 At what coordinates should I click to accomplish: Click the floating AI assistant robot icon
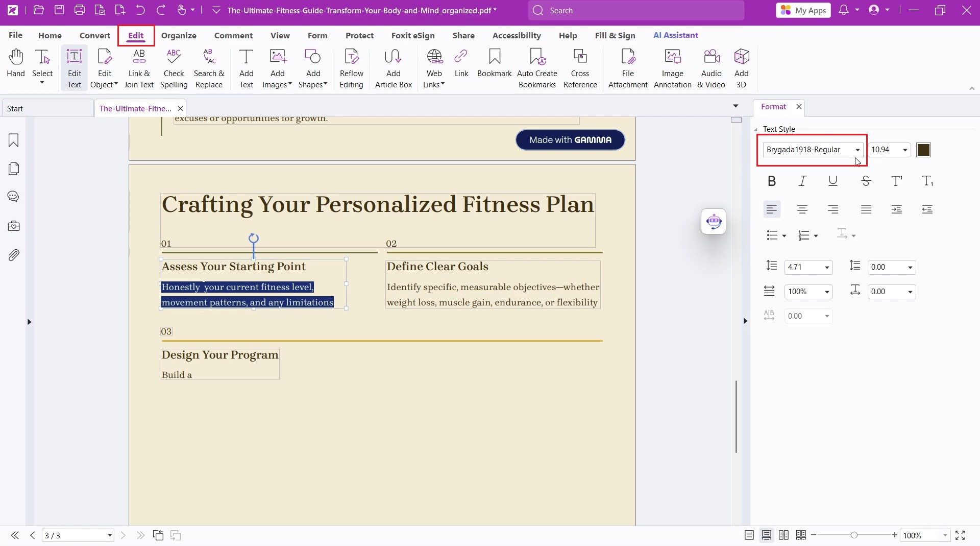click(x=714, y=222)
